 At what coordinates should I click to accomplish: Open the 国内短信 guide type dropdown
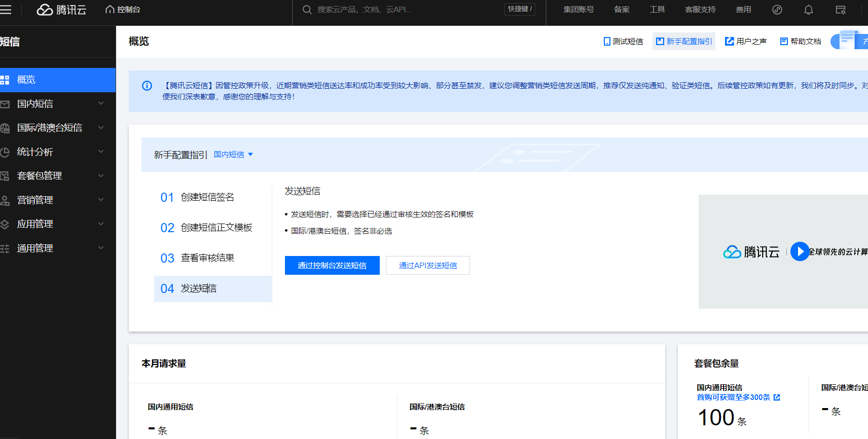(x=233, y=155)
